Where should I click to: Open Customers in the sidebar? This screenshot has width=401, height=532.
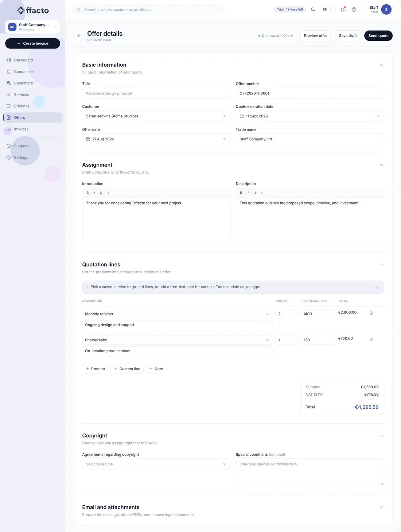33,83
